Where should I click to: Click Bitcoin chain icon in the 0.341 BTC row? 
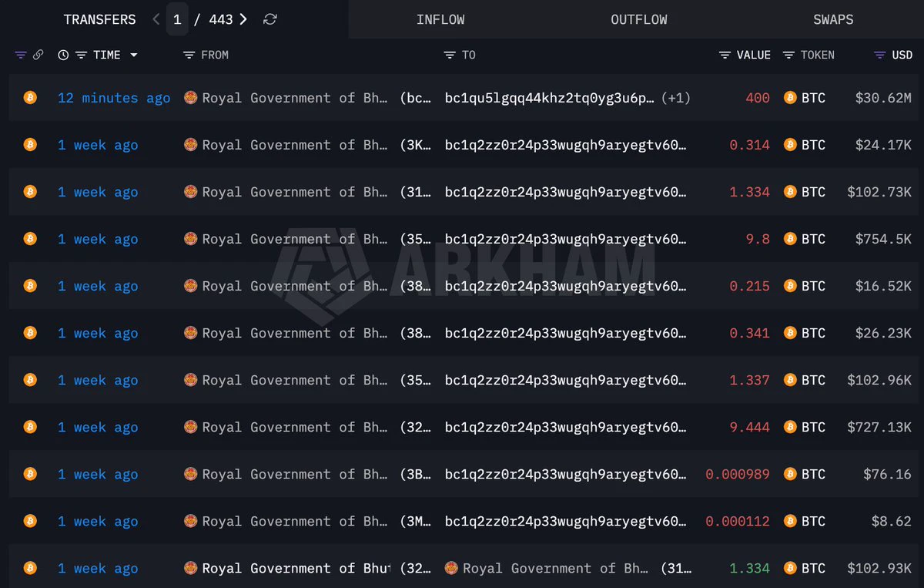point(30,333)
